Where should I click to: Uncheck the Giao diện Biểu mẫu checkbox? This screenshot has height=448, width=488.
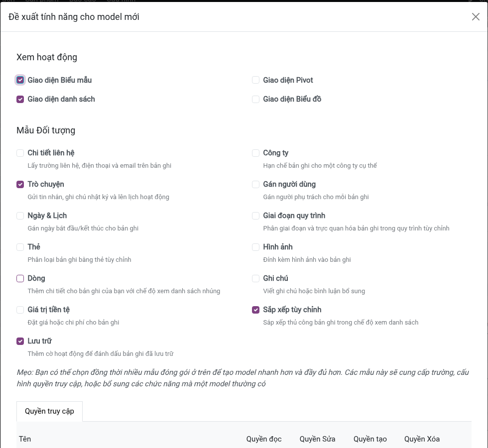pyautogui.click(x=20, y=80)
